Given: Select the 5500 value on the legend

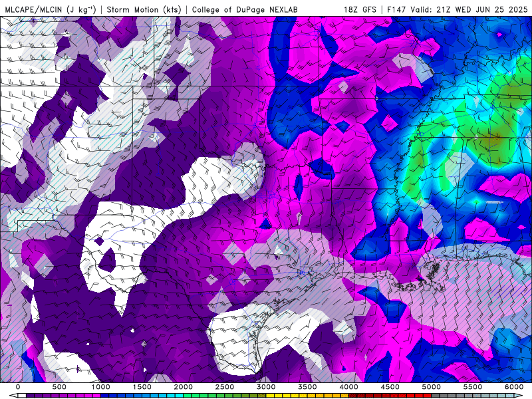Looking at the screenshot, I should coord(473,387).
